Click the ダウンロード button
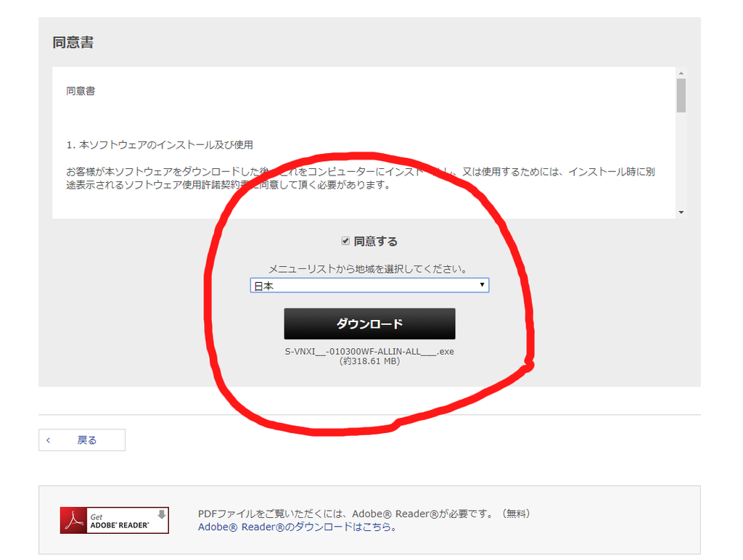 pos(369,324)
